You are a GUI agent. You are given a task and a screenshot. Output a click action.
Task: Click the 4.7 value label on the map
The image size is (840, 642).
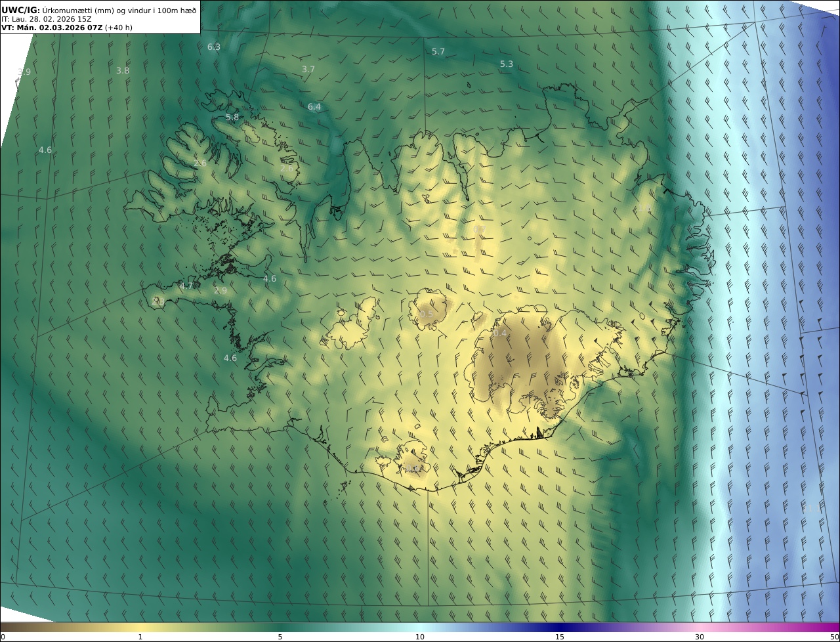point(186,286)
